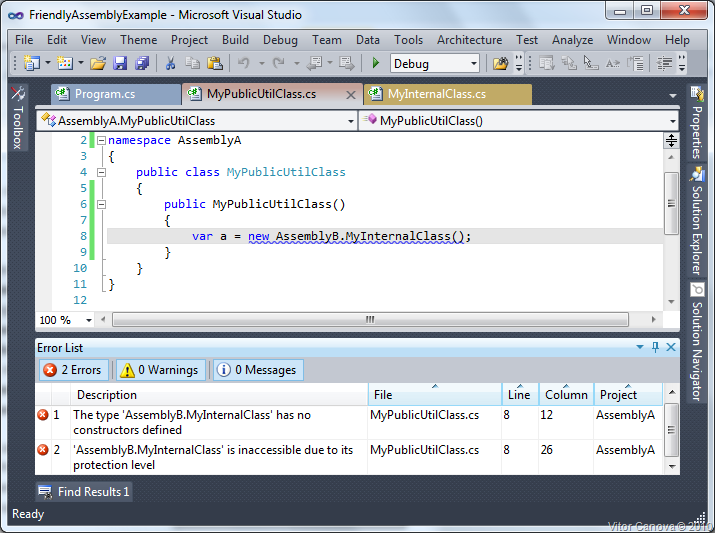Click the Increase Indent toolbar icon
Viewport: 715px width, 533px height.
(x=664, y=63)
